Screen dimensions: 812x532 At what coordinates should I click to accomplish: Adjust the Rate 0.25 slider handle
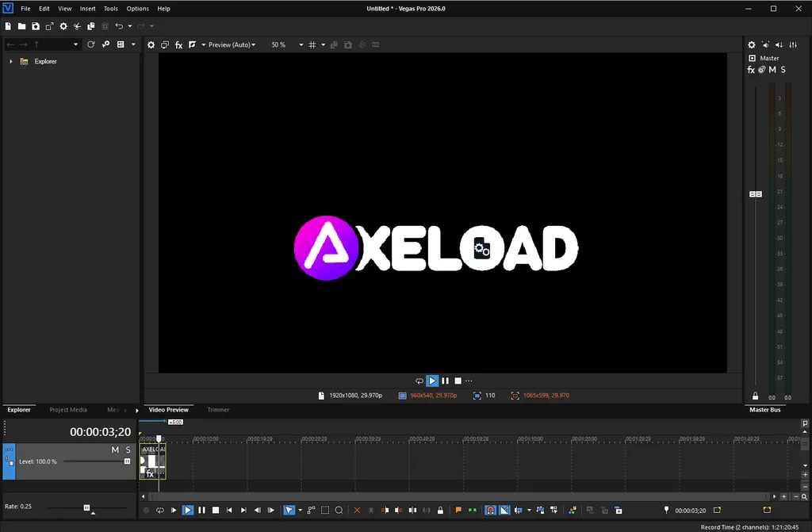click(86, 507)
